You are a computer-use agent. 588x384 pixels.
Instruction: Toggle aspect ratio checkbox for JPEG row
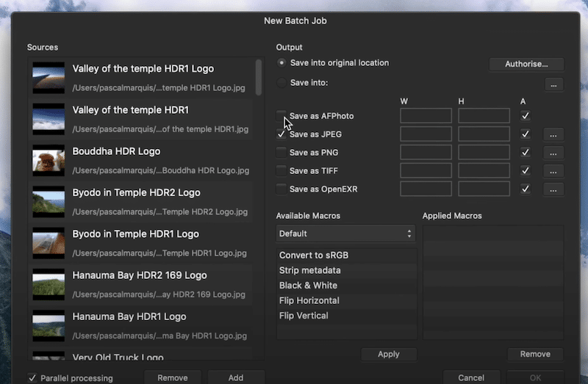pyautogui.click(x=525, y=134)
